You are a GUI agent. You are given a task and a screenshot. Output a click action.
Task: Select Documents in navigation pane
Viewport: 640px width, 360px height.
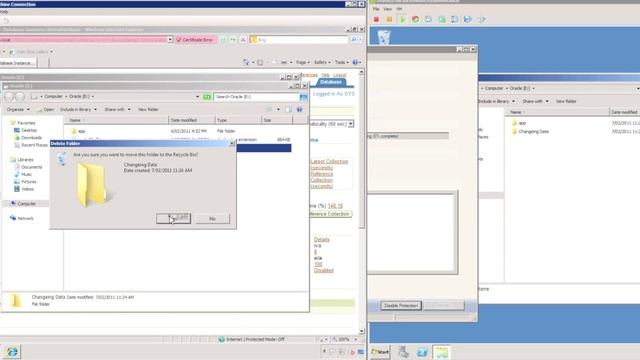(x=31, y=167)
